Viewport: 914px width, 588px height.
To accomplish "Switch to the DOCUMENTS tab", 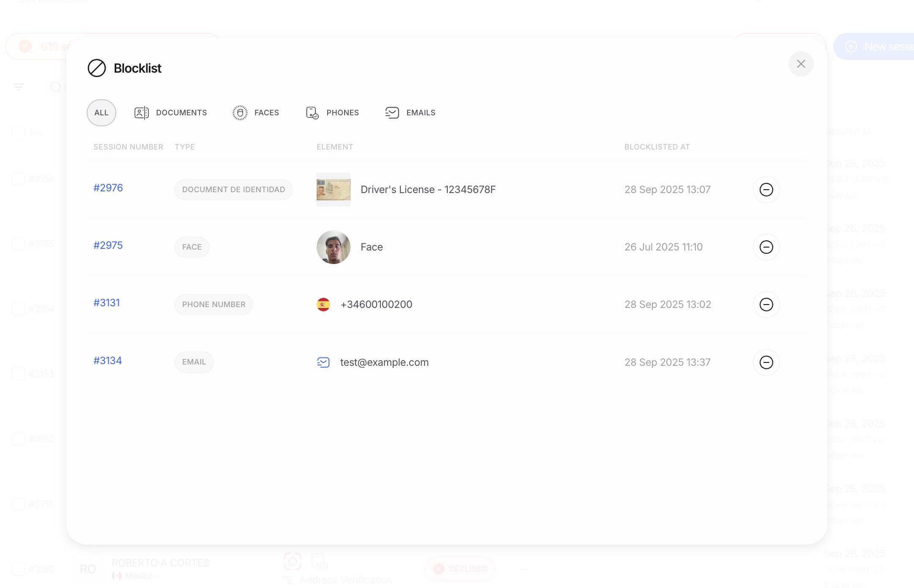I will [171, 113].
